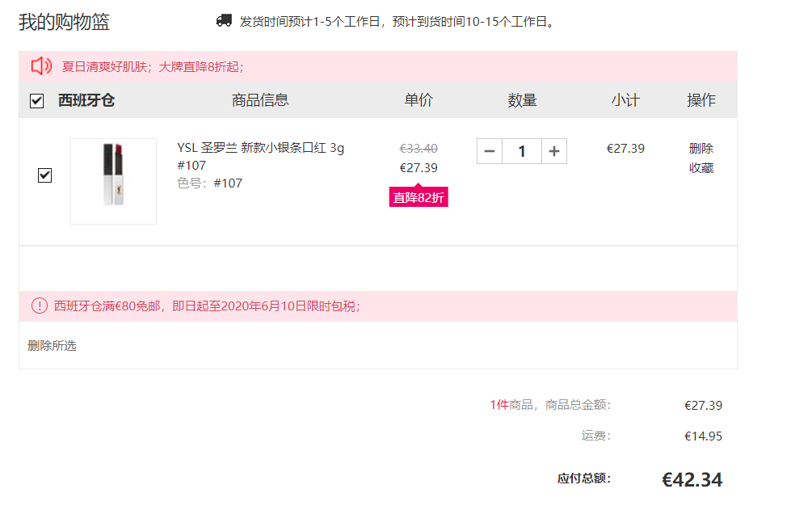Image resolution: width=812 pixels, height=510 pixels.
Task: Click the 应付总额 total amount €42.34
Action: (x=692, y=479)
